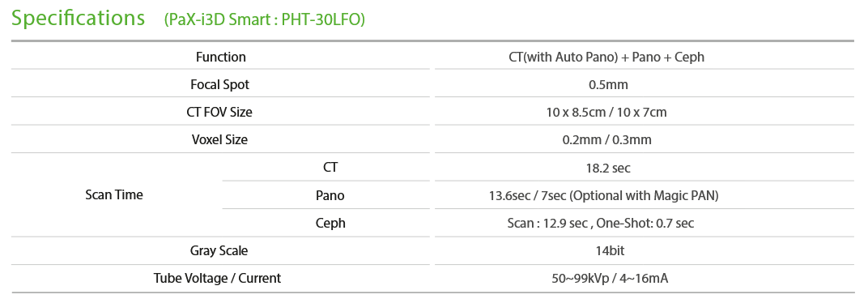Click the Function row label
The height and width of the screenshot is (303, 868).
point(221,57)
